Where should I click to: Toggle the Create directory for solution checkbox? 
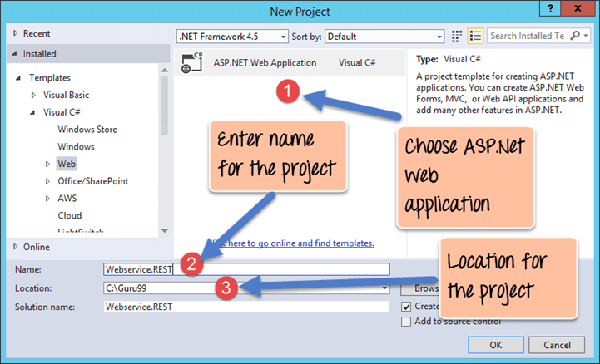click(405, 306)
